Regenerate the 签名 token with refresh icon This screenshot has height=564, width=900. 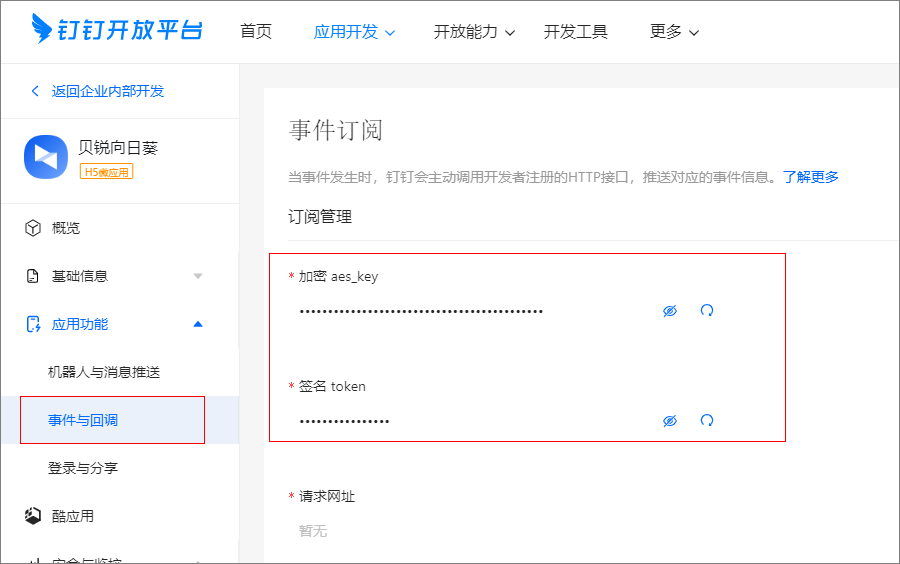707,421
